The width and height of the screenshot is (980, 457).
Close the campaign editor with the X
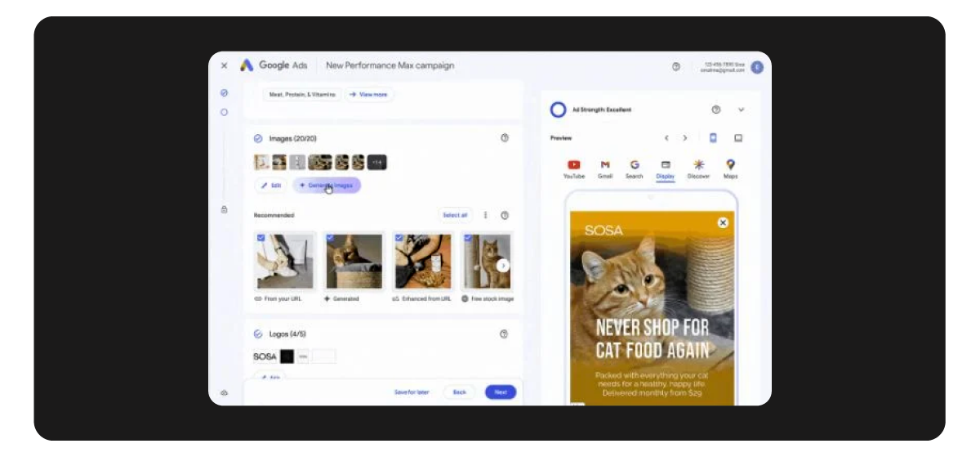click(224, 66)
